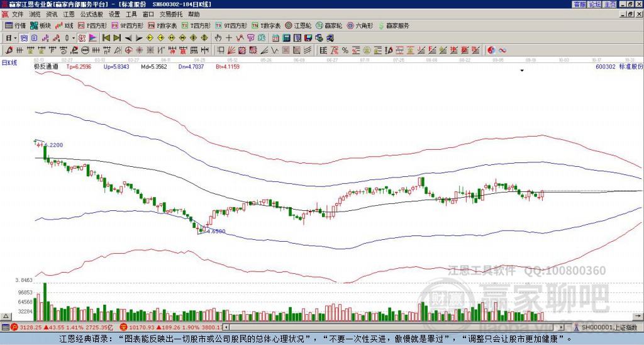Open the 江恩 menu
The width and height of the screenshot is (644, 345).
[x=69, y=14]
